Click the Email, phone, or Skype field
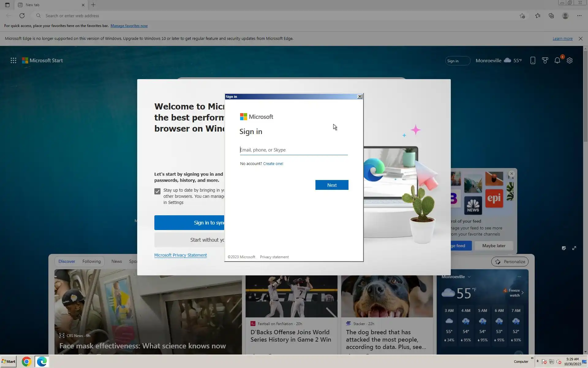 293,150
